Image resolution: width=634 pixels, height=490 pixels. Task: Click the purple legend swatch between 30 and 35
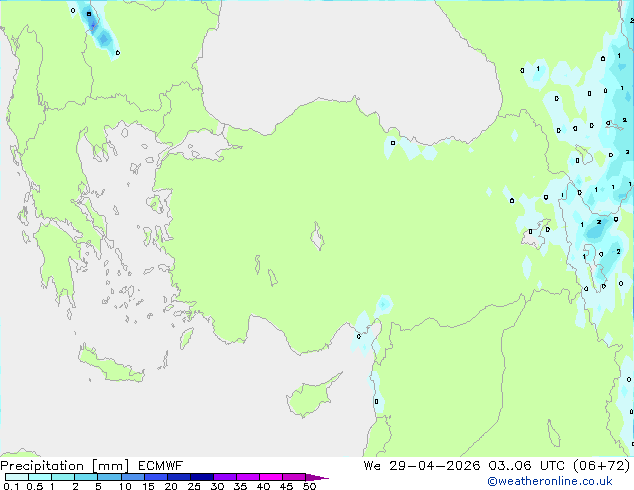(225, 477)
